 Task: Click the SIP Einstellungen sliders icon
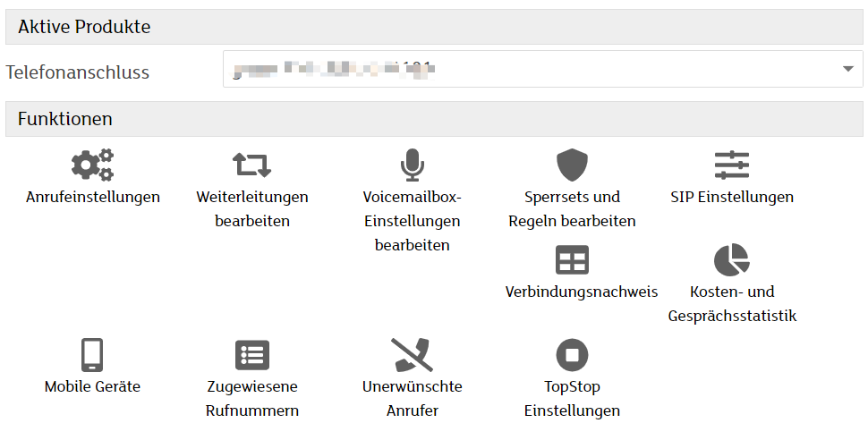(731, 165)
